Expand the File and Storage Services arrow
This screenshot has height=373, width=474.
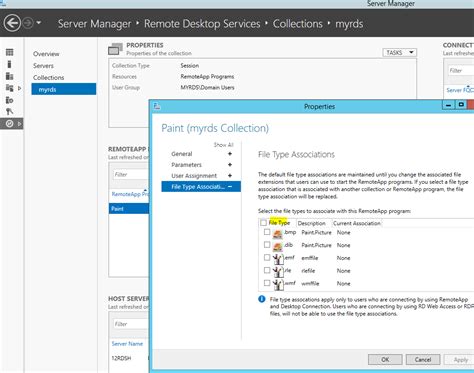[20, 88]
